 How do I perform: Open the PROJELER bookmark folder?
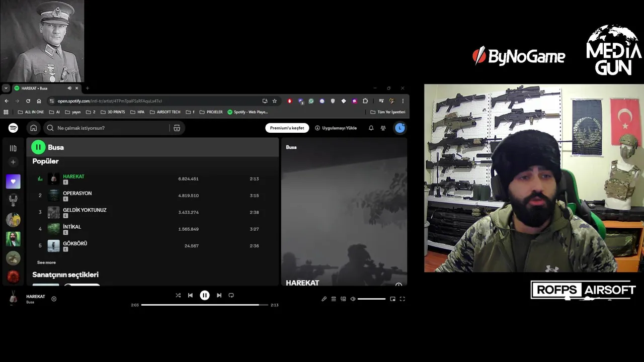(211, 112)
